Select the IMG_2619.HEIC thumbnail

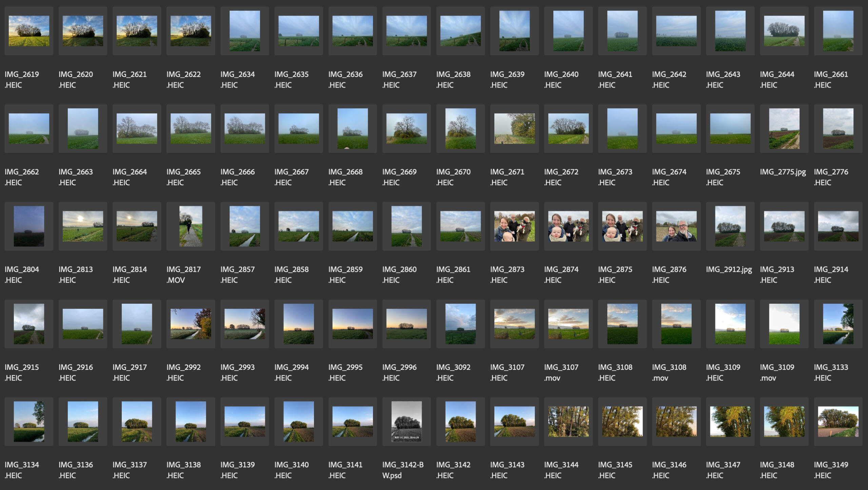click(x=29, y=31)
